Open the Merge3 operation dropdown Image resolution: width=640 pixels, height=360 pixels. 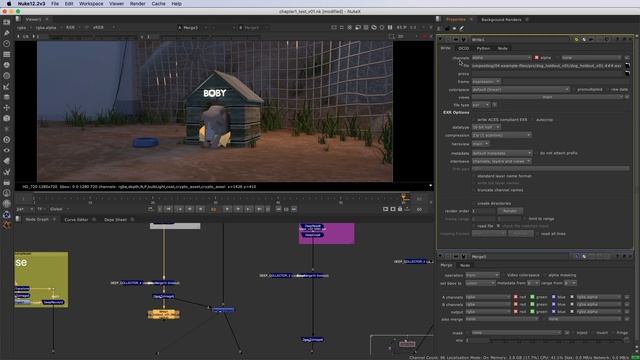pos(482,275)
